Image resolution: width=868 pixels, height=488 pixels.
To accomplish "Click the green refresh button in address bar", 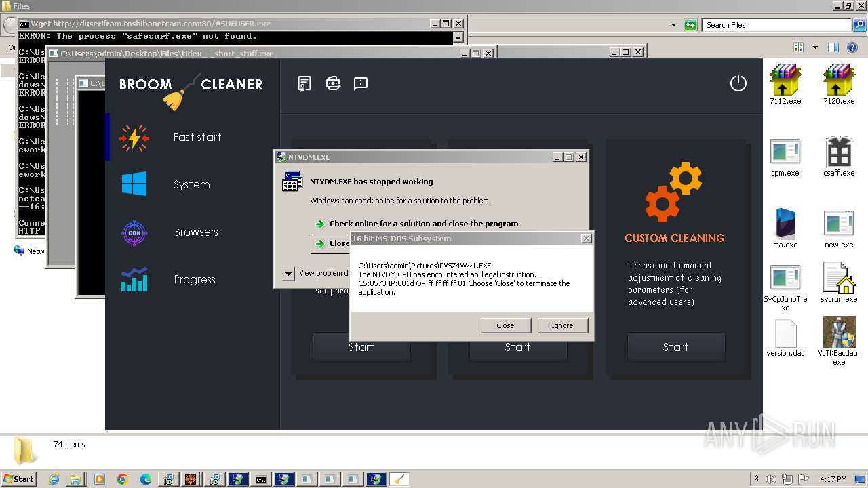I will click(690, 25).
